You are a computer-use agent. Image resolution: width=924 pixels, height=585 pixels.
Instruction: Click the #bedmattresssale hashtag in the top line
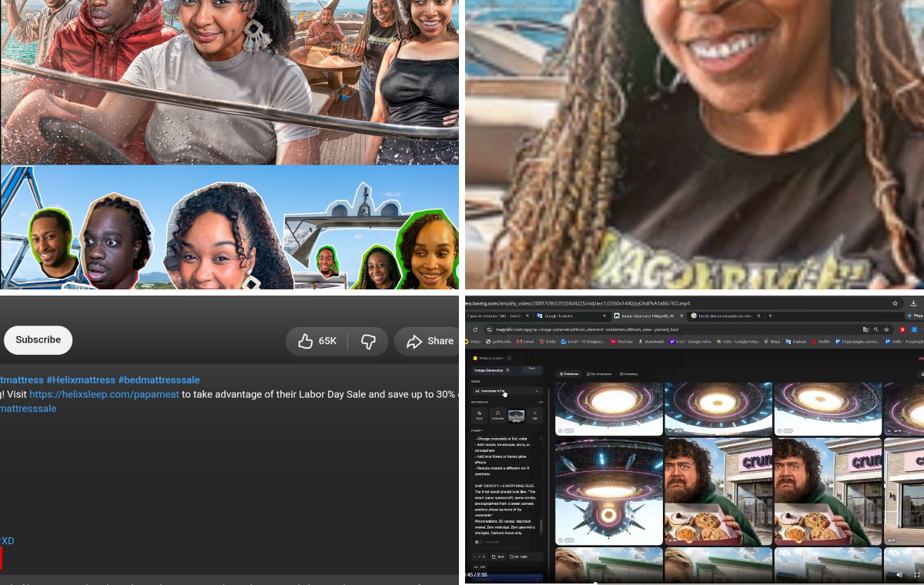tap(159, 379)
